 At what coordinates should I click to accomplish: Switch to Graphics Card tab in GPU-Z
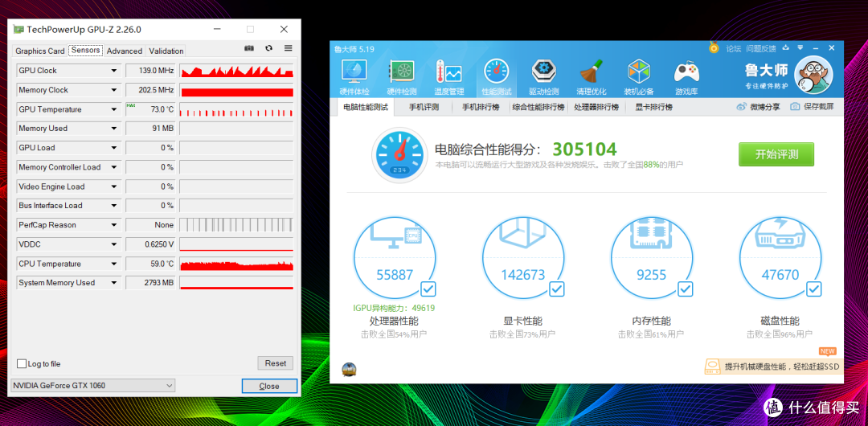(40, 51)
